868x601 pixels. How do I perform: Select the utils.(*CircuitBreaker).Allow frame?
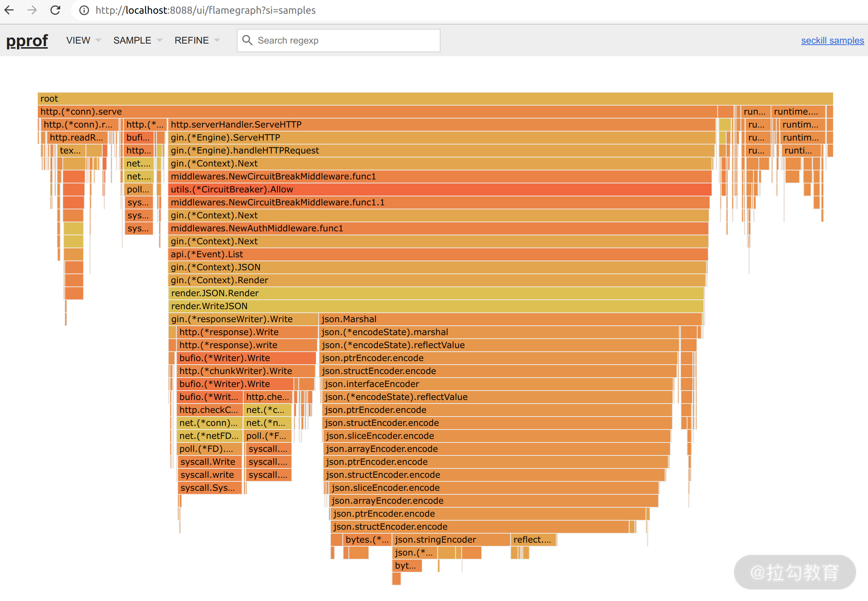pyautogui.click(x=439, y=190)
